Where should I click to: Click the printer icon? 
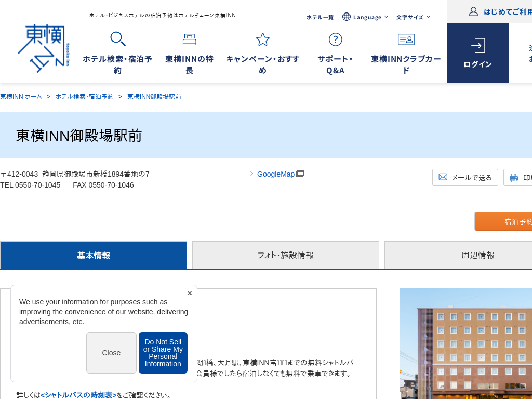(x=514, y=178)
